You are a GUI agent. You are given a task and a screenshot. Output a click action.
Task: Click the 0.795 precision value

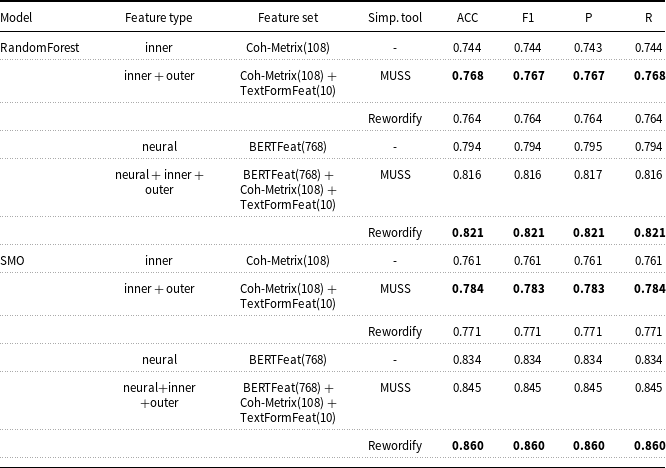click(x=588, y=147)
